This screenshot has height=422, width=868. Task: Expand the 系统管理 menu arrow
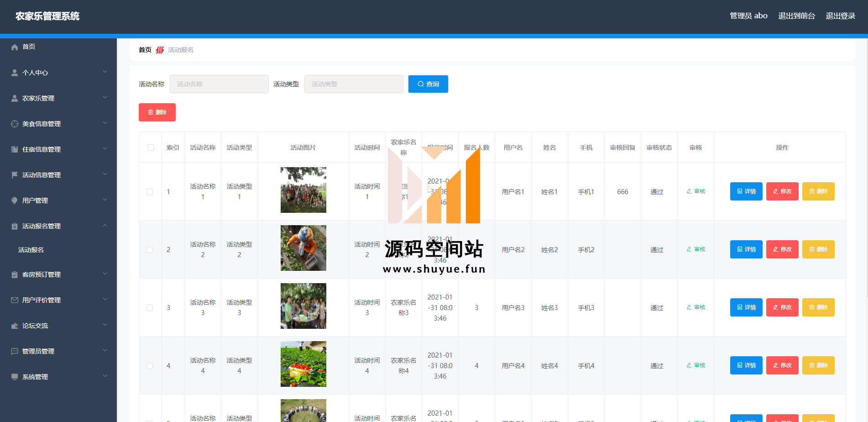pos(105,376)
